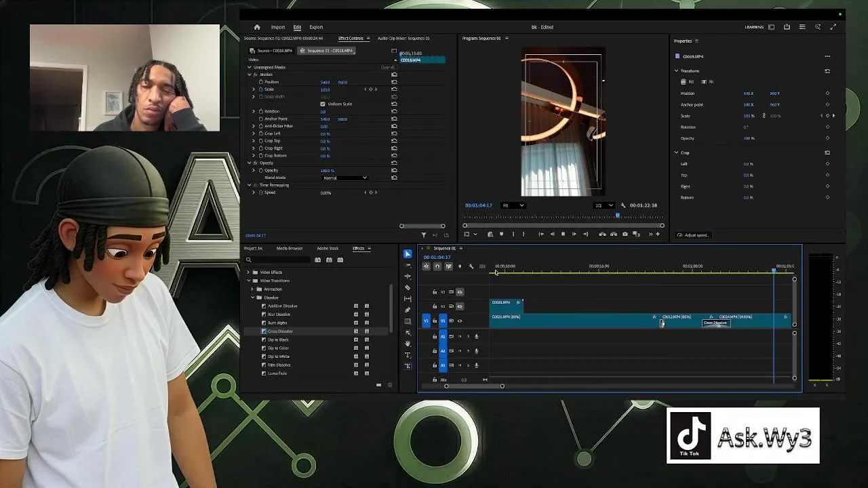Viewport: 868px width, 488px height.
Task: Click the Fit button under Transform
Action: (x=707, y=82)
